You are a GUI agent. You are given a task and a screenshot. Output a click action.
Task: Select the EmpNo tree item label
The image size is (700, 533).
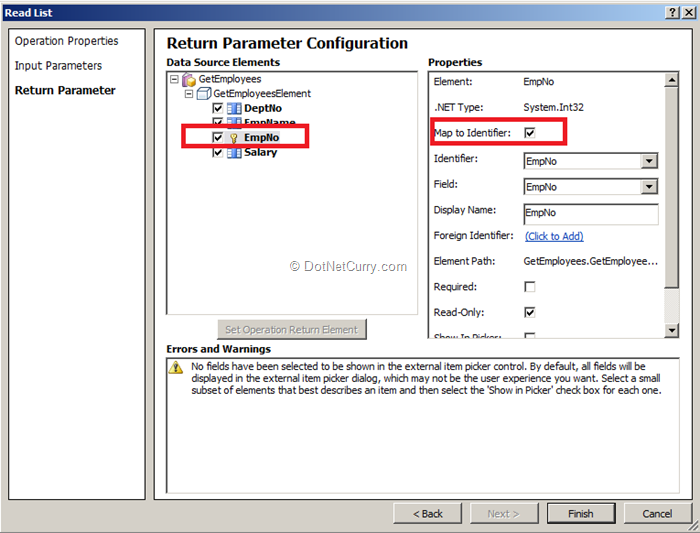262,137
